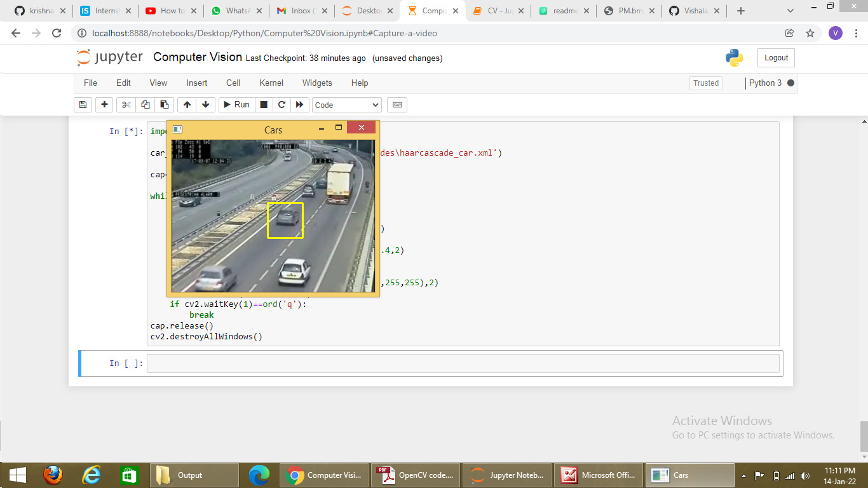The image size is (868, 488).
Task: Move the current cell down
Action: 206,104
